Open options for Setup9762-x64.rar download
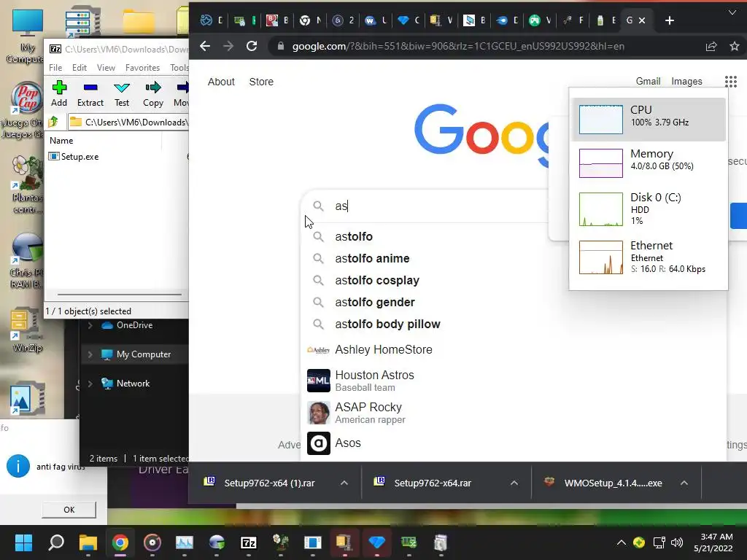 coord(514,483)
